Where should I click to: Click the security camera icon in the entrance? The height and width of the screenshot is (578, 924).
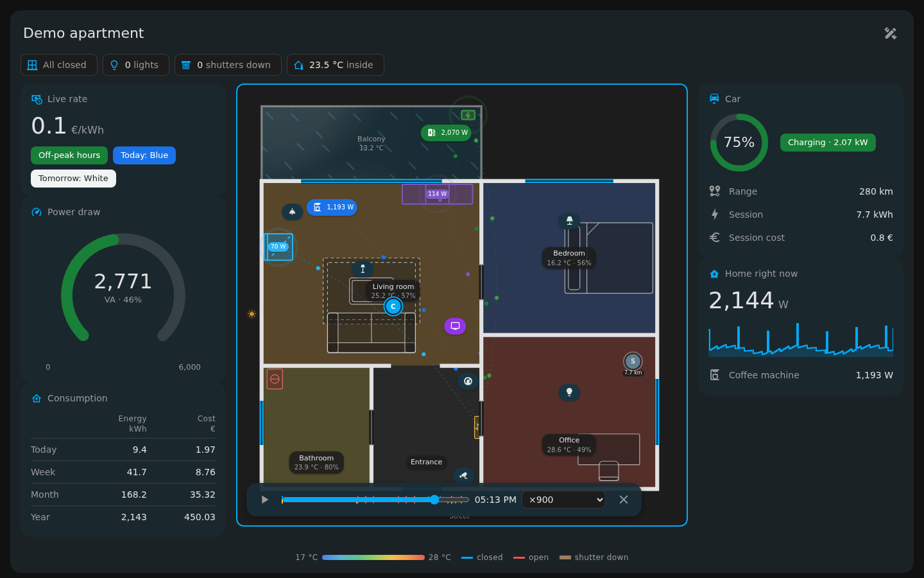pos(463,475)
